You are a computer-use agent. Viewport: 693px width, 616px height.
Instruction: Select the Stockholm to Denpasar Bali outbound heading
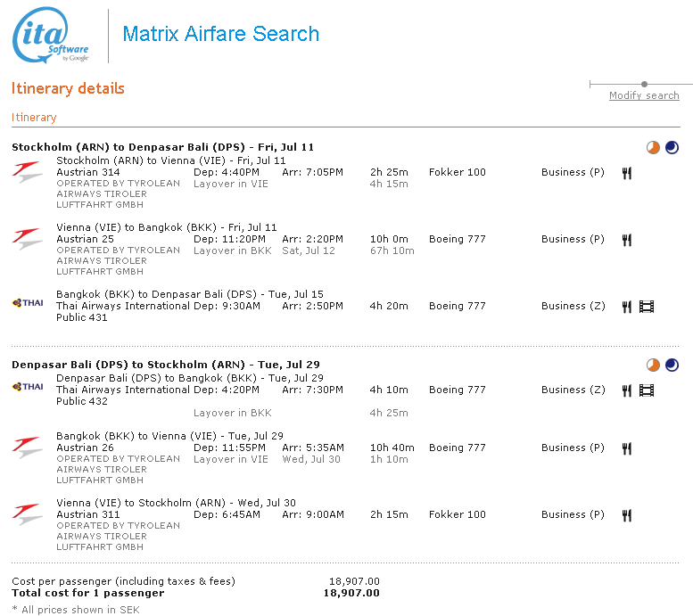(162, 147)
